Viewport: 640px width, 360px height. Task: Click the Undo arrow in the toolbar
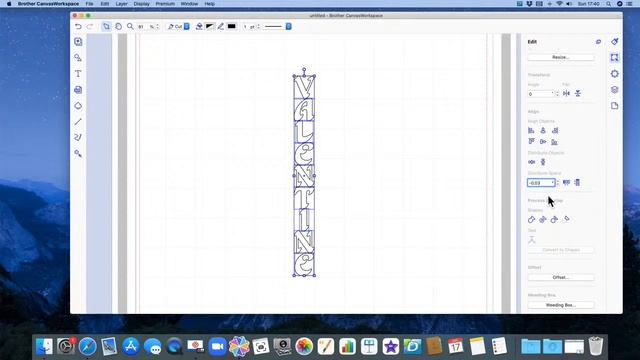click(78, 27)
